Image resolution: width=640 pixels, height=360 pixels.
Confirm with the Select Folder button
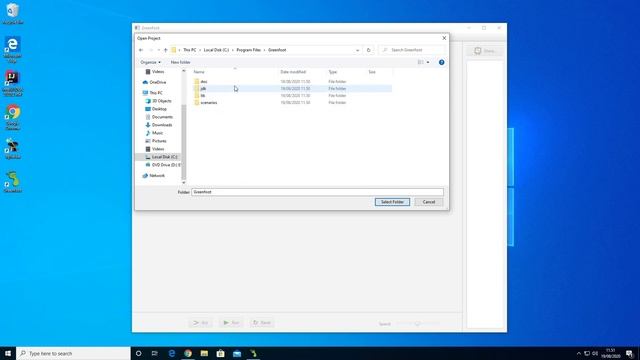[392, 202]
